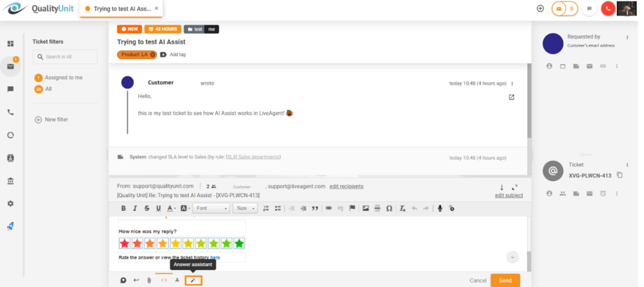Open the Tickets mail icon in sidebar

pyautogui.click(x=11, y=66)
